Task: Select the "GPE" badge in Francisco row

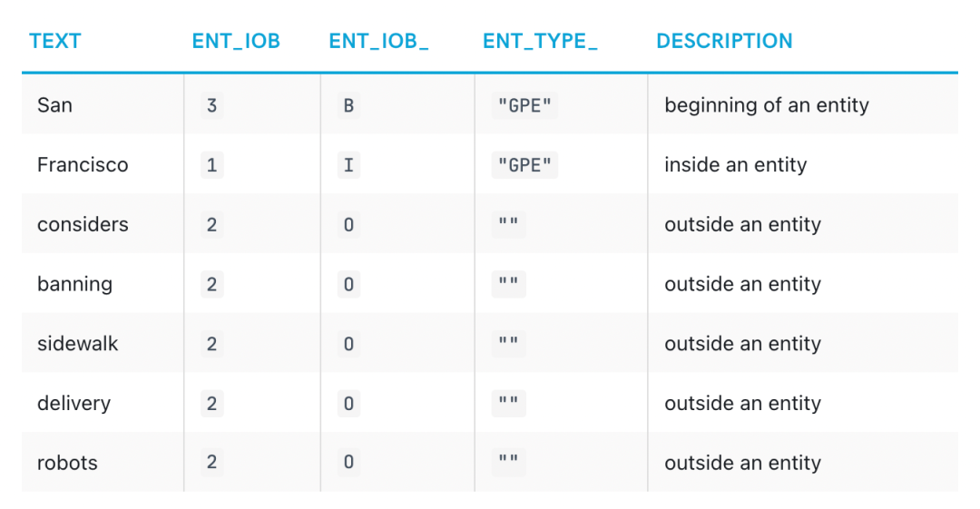Action: (525, 165)
